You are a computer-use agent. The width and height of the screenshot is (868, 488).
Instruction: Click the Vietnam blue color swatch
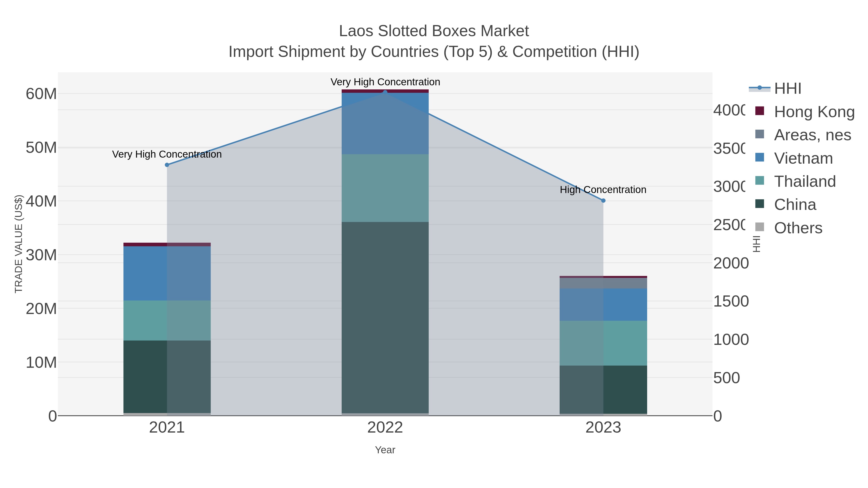[x=760, y=157]
